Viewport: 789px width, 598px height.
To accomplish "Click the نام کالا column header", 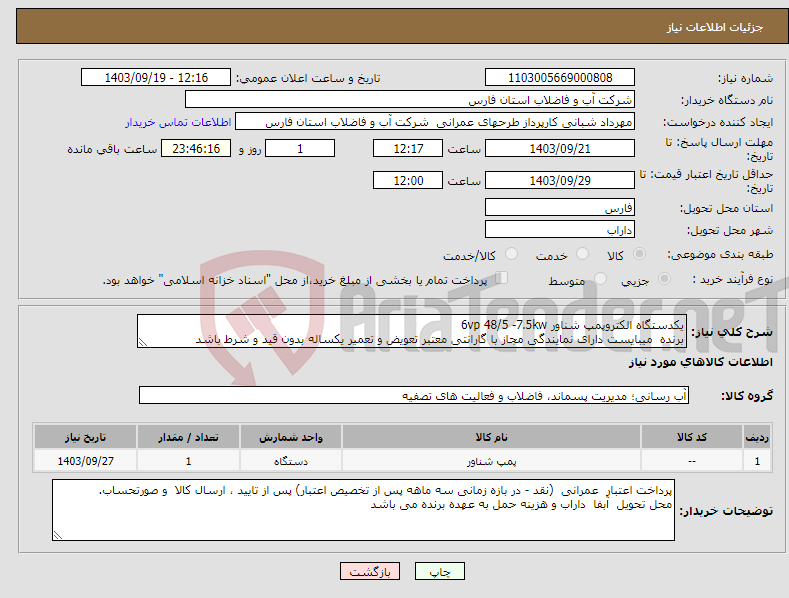I will (491, 437).
